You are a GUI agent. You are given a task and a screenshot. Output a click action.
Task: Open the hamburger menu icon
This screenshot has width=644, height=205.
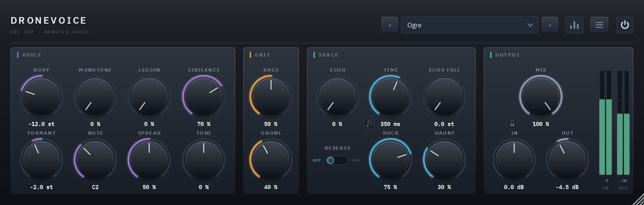[x=599, y=25]
